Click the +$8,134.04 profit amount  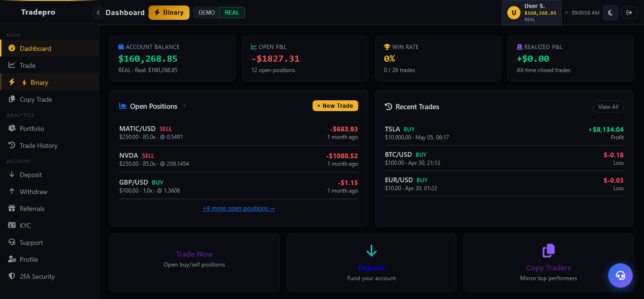tap(606, 129)
